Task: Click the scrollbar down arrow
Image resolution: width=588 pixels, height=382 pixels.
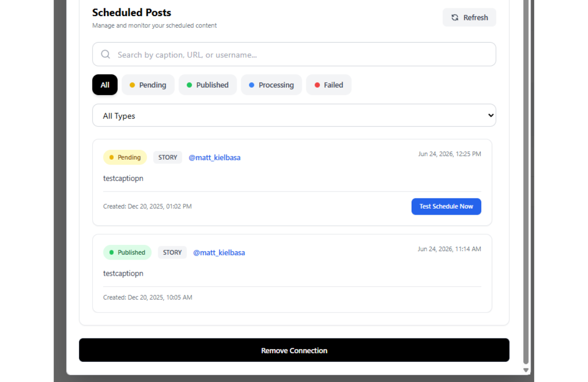Action: point(525,370)
